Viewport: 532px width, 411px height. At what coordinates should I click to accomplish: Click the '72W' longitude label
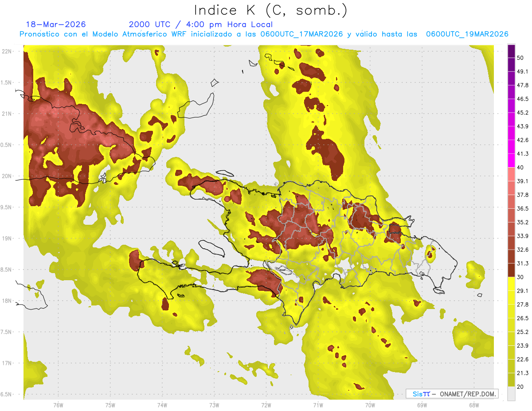tap(266, 405)
